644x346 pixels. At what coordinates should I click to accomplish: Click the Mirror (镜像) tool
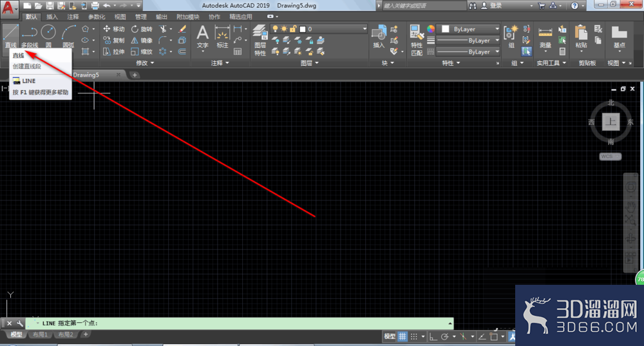click(142, 41)
